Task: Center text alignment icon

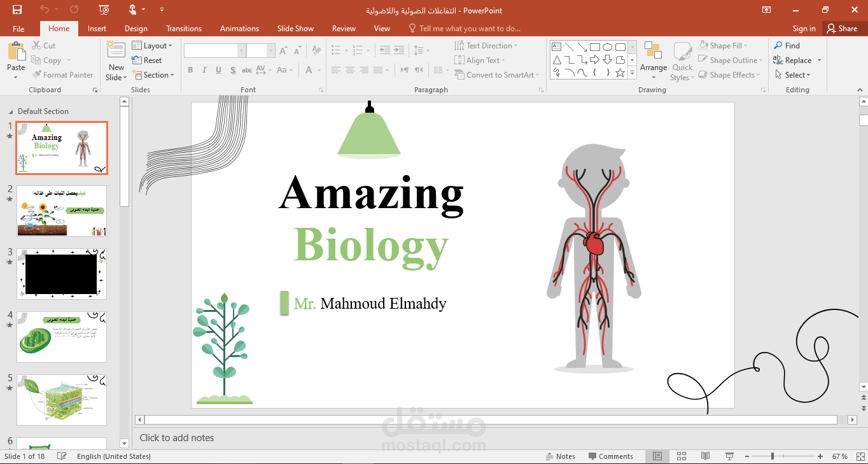Action: point(350,70)
